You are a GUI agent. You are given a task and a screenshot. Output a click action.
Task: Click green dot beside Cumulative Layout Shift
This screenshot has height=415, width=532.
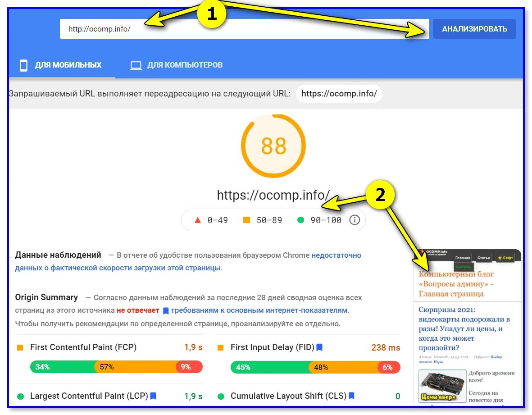221,396
